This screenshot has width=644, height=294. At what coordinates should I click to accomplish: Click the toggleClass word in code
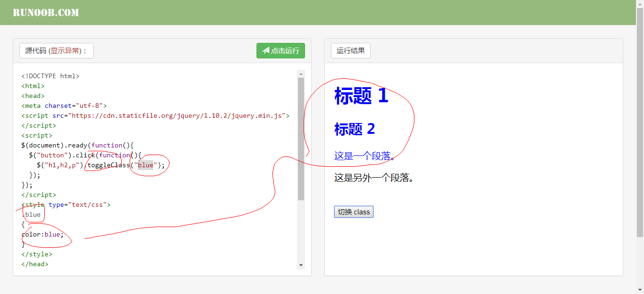108,165
